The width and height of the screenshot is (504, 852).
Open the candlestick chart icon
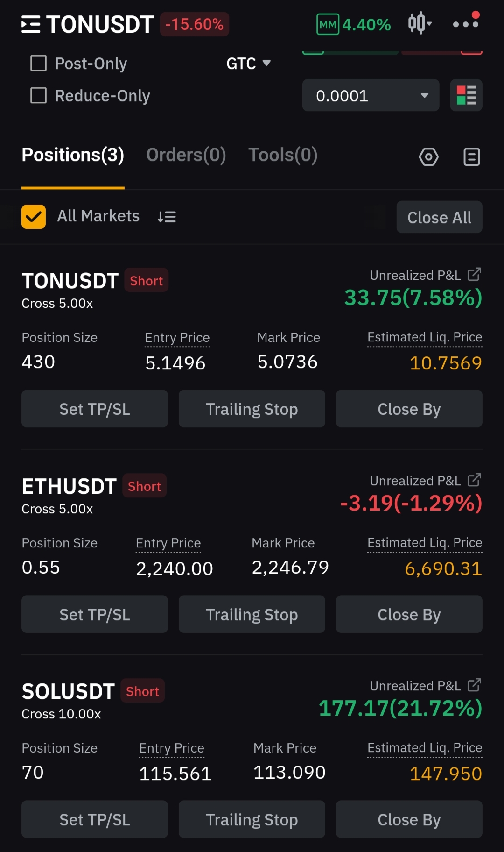pyautogui.click(x=417, y=23)
